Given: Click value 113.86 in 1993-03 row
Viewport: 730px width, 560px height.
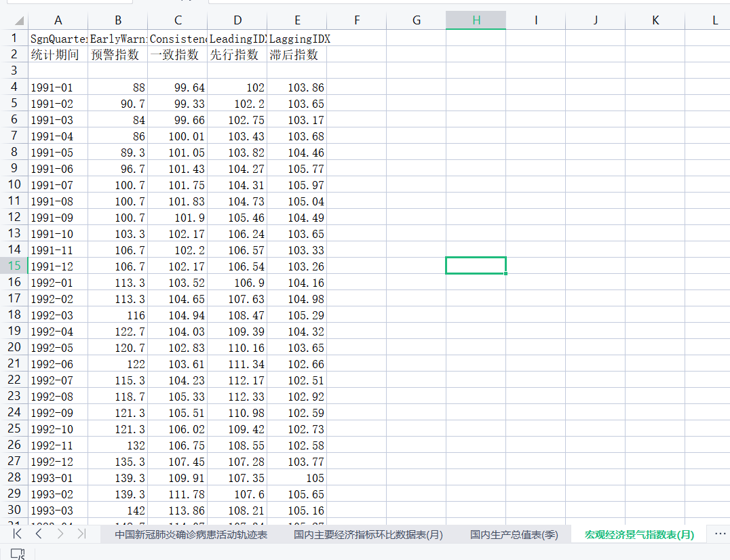Looking at the screenshot, I should [177, 511].
